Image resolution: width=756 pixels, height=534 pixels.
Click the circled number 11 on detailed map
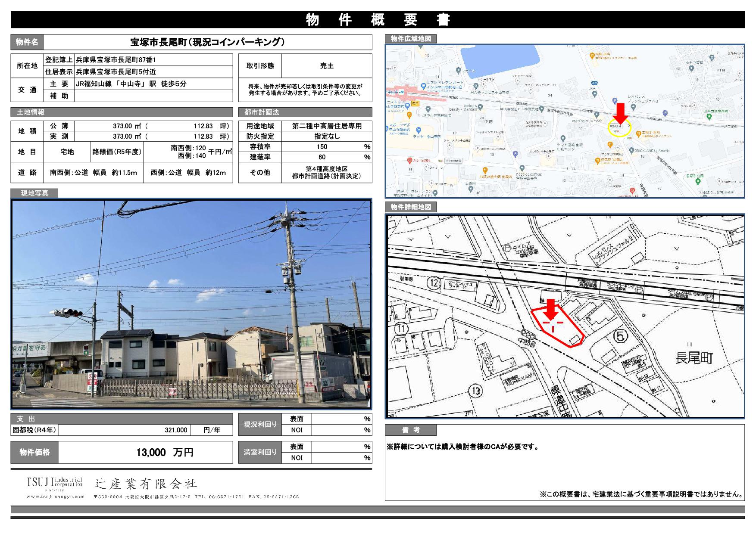401,329
